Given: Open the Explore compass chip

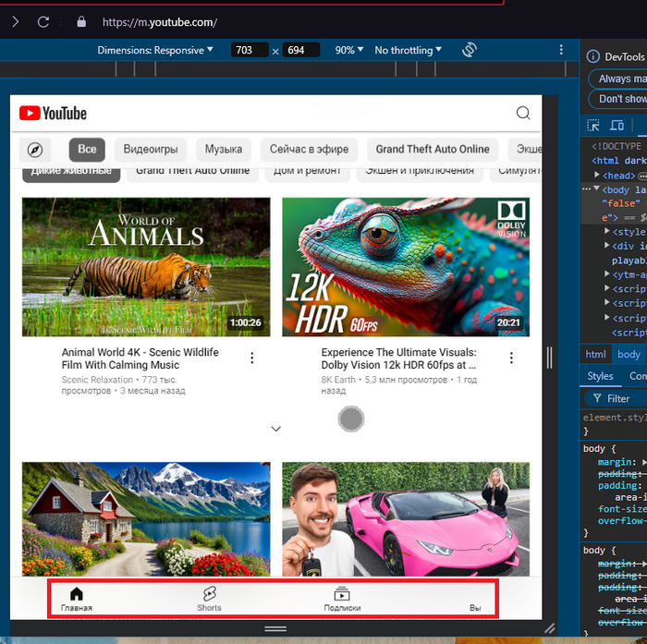Looking at the screenshot, I should click(x=35, y=150).
